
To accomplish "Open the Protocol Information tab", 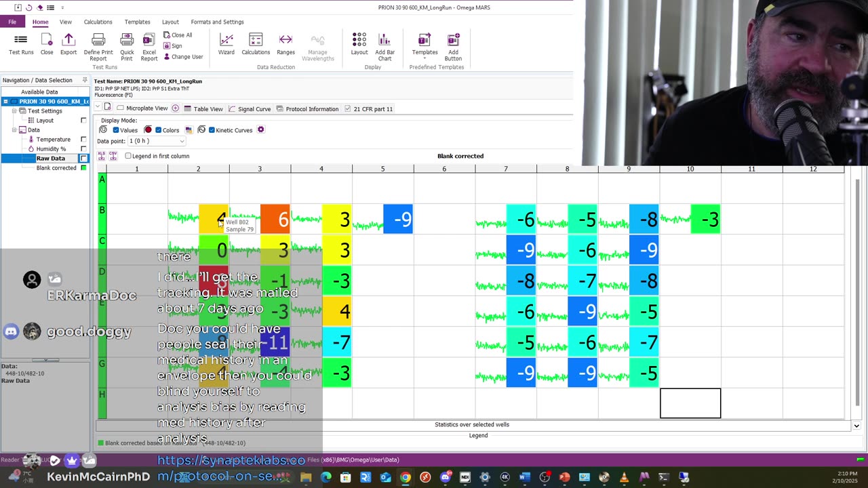I will point(307,108).
